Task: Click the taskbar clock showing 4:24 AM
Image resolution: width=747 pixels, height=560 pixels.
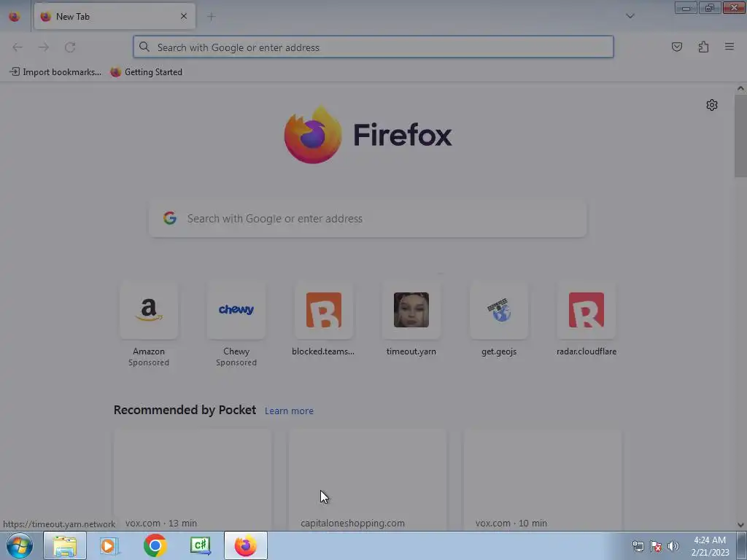Action: click(710, 546)
